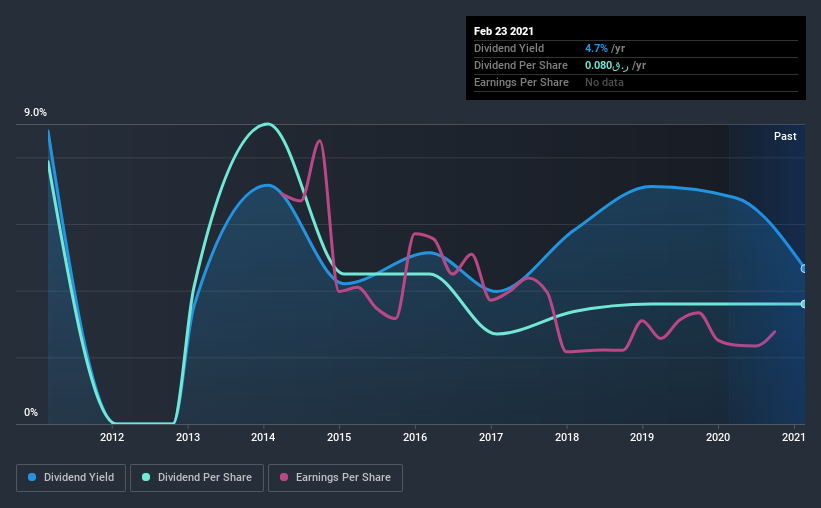Viewport: 821px width, 508px height.
Task: Click the 9.0% y-axis label
Action: pos(35,112)
